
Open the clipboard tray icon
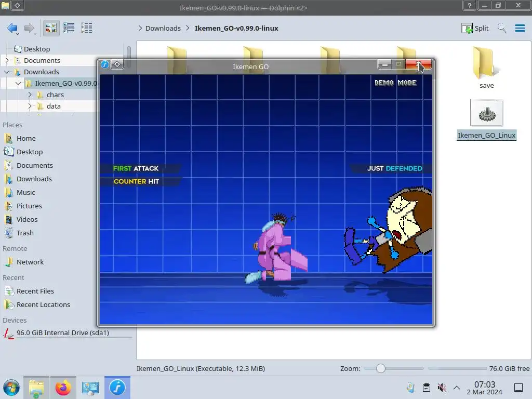427,388
